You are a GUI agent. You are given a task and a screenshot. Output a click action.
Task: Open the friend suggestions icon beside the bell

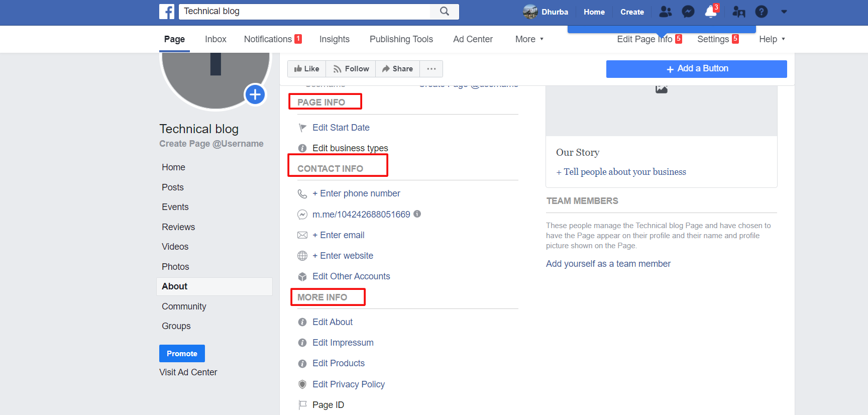coord(739,12)
